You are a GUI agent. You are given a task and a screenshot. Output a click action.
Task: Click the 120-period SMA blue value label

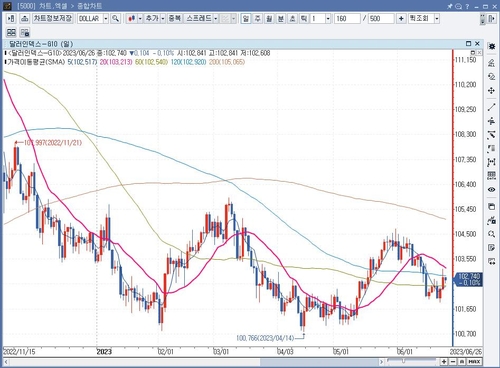click(188, 62)
